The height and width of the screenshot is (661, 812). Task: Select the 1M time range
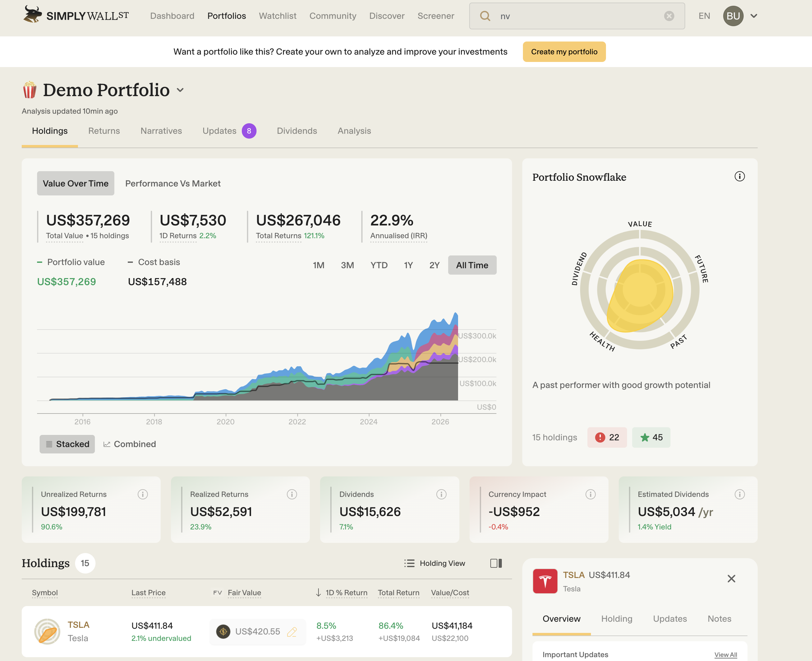coord(318,265)
